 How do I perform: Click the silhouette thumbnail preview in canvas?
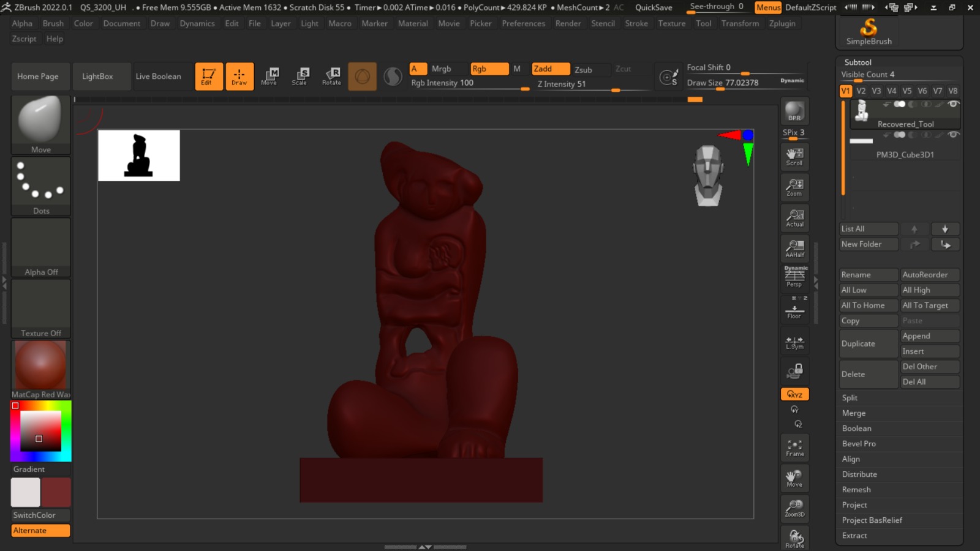coord(139,156)
